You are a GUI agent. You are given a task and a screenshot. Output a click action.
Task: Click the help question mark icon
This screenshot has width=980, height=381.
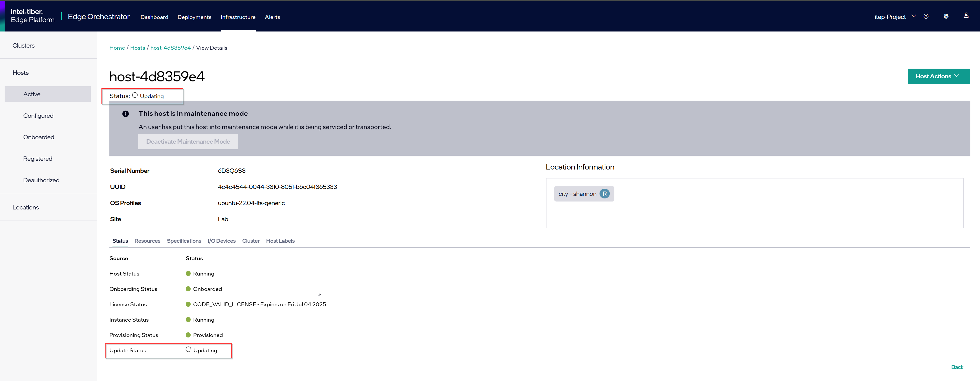(x=926, y=16)
